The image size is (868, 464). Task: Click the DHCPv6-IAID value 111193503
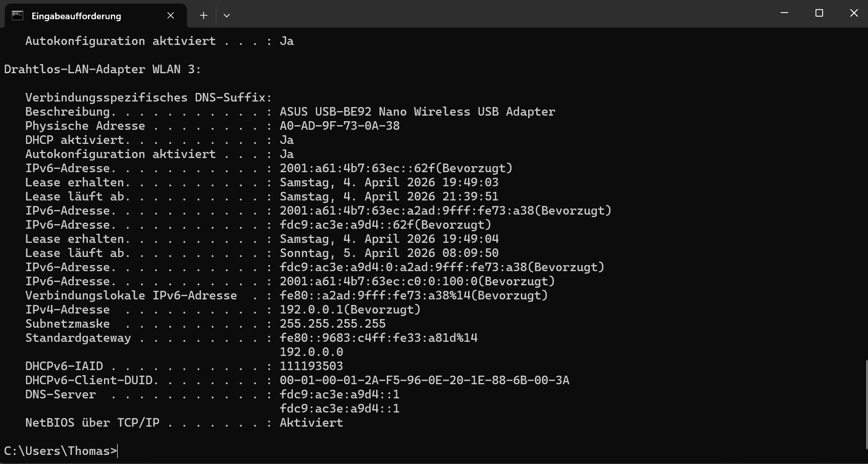pyautogui.click(x=311, y=366)
